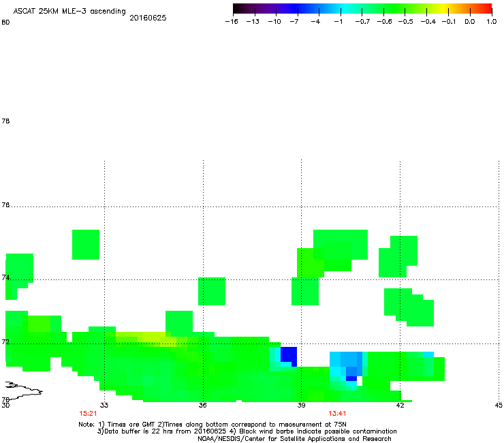This screenshot has height=443, width=504.
Task: Click the -0.1 color scale label
Action: 449,22
